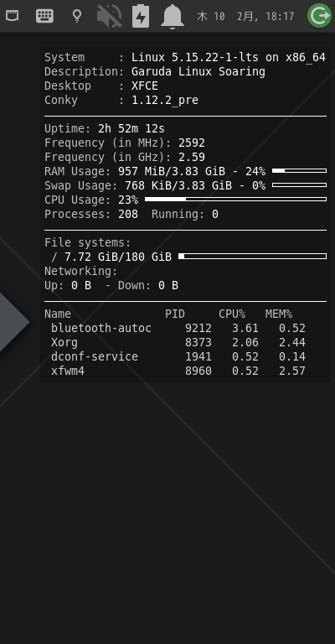Click the Garuda Linux Soaring description
This screenshot has width=335, height=644.
198,72
